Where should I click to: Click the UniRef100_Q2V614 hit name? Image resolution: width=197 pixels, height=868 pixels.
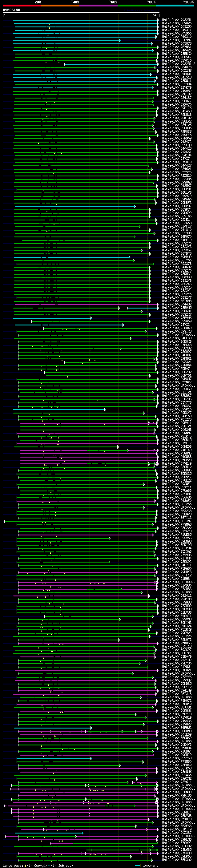point(176,782)
